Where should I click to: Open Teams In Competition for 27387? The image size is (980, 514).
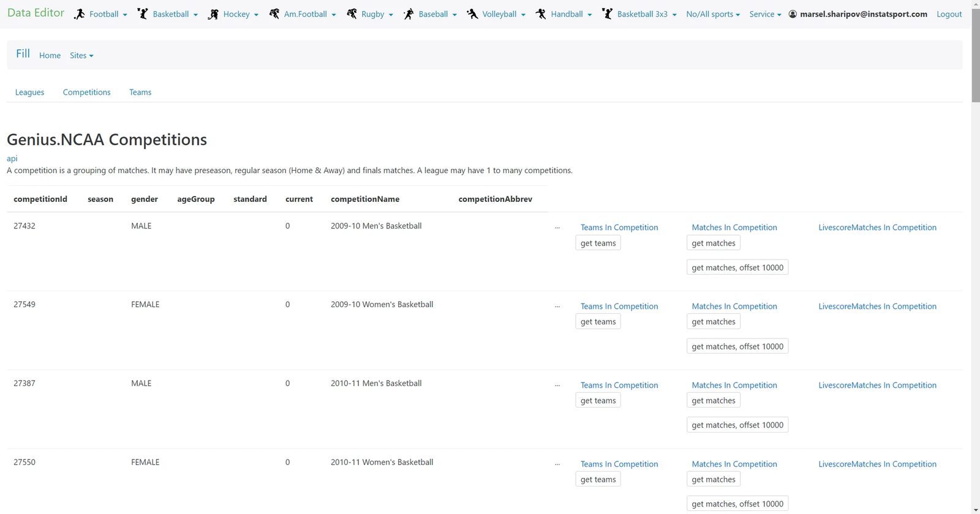(x=619, y=386)
